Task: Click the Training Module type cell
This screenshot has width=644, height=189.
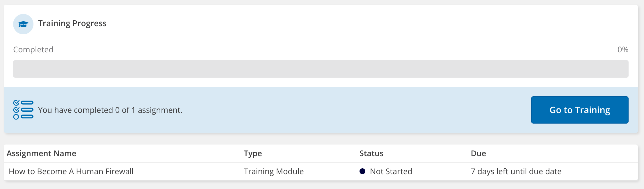Action: tap(273, 172)
